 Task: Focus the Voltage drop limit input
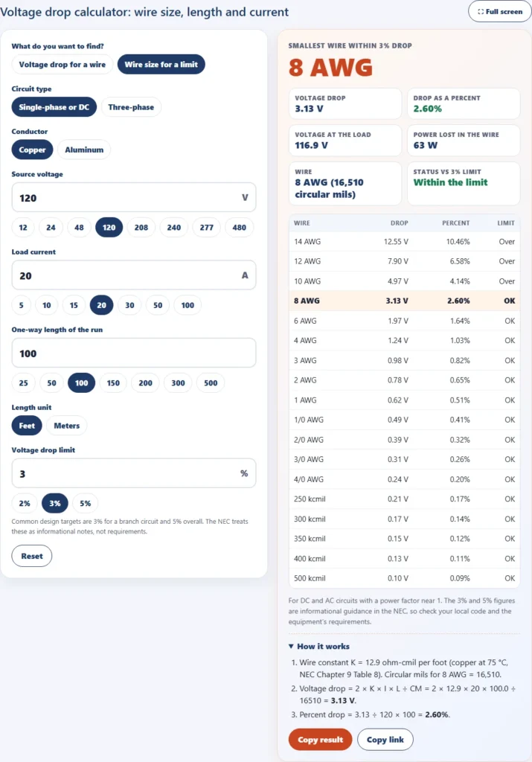pos(134,473)
